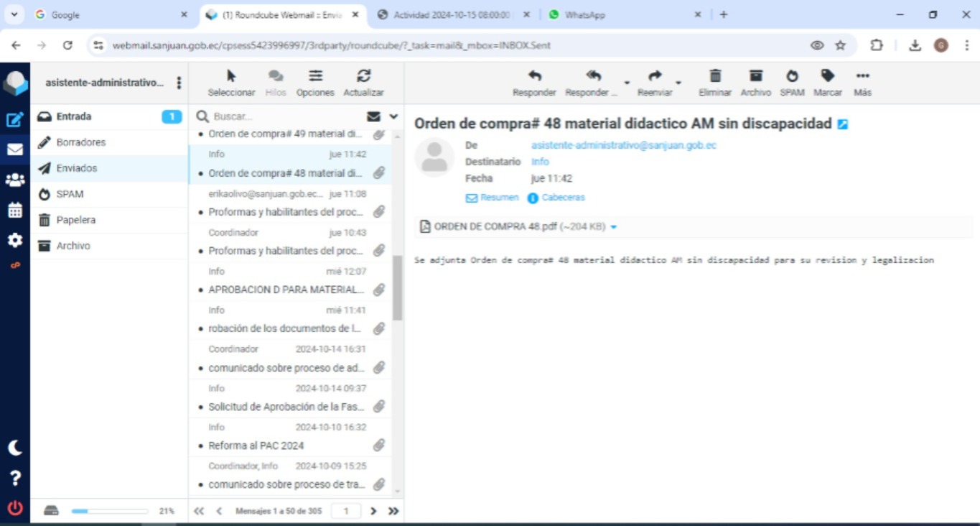Image resolution: width=980 pixels, height=526 pixels.
Task: Open Settings gear in left sidebar
Action: [x=14, y=240]
